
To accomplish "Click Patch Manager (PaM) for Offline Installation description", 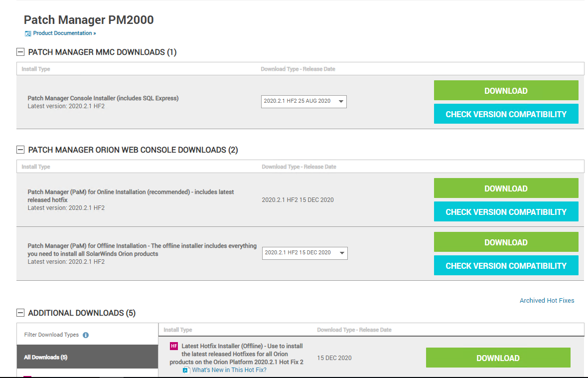I will [x=142, y=250].
